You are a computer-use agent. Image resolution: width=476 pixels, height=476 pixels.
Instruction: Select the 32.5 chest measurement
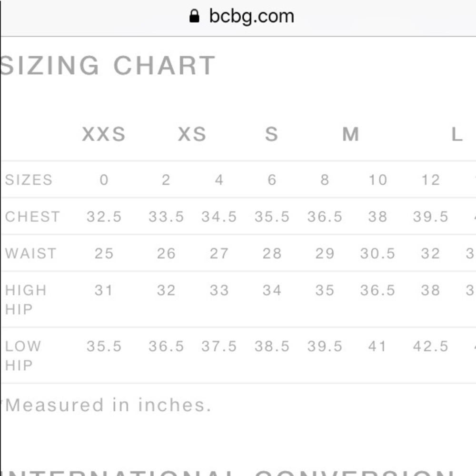pos(104,217)
